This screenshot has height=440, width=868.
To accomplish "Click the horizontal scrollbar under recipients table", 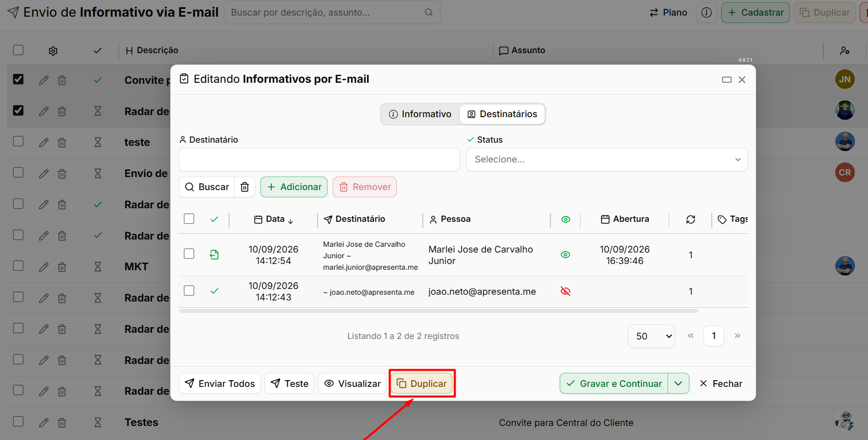I will 438,311.
